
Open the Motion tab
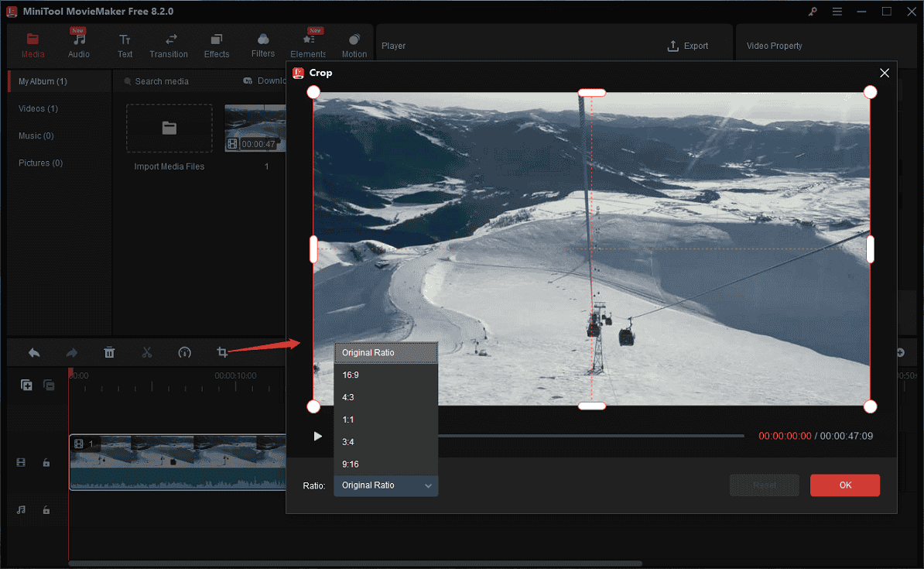(x=354, y=46)
